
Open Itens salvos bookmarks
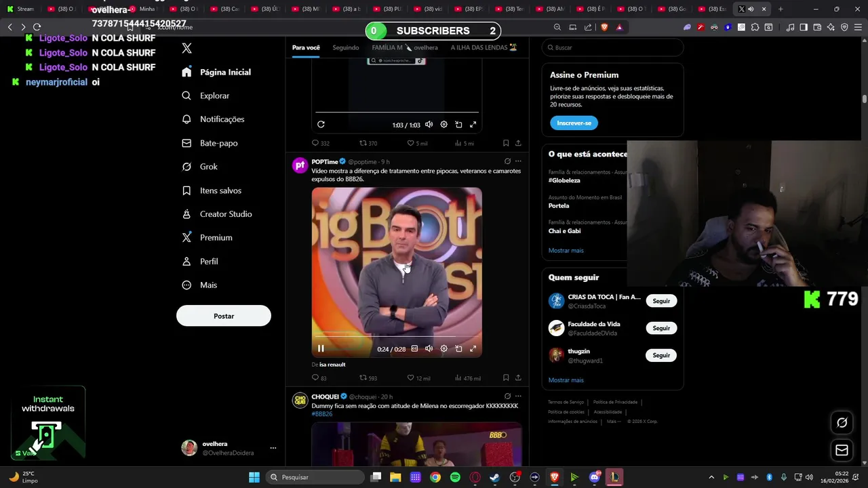tap(211, 190)
